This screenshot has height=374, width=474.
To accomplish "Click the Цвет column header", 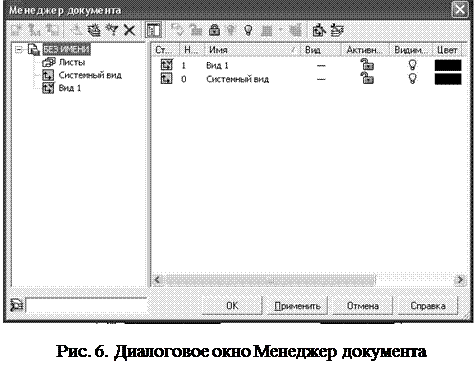I will click(447, 50).
